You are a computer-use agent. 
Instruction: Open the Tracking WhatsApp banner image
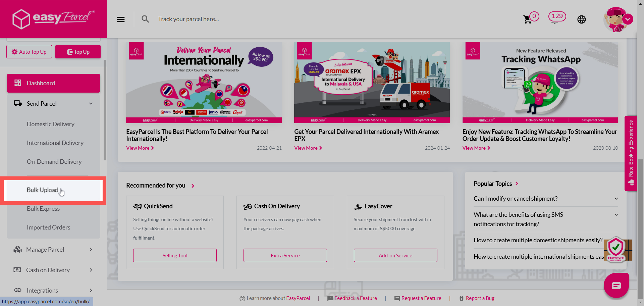(540, 83)
